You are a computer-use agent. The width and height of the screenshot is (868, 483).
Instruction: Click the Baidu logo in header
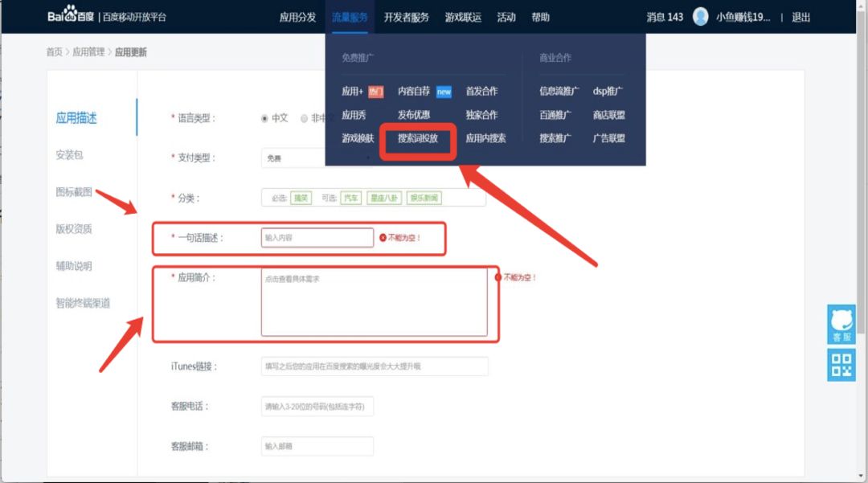tap(71, 16)
